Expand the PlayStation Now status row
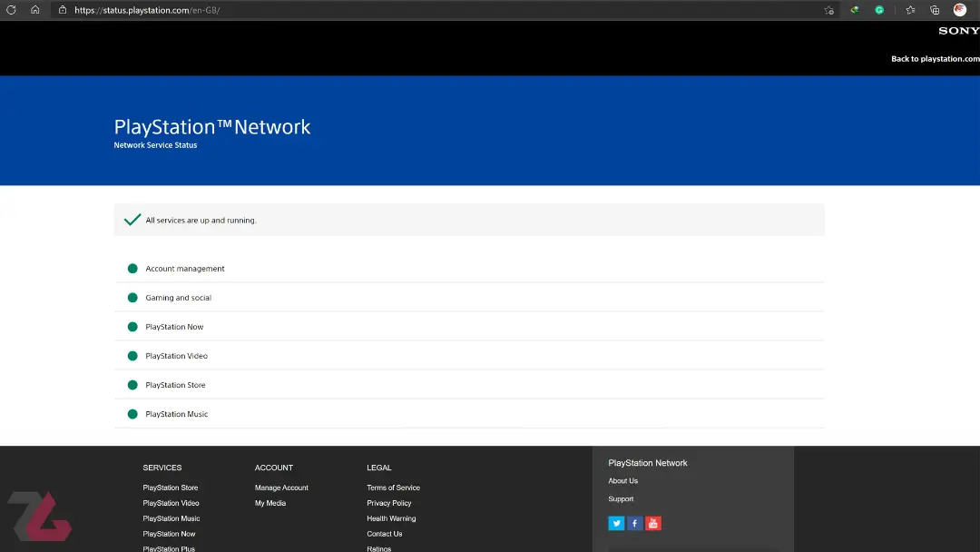 469,326
